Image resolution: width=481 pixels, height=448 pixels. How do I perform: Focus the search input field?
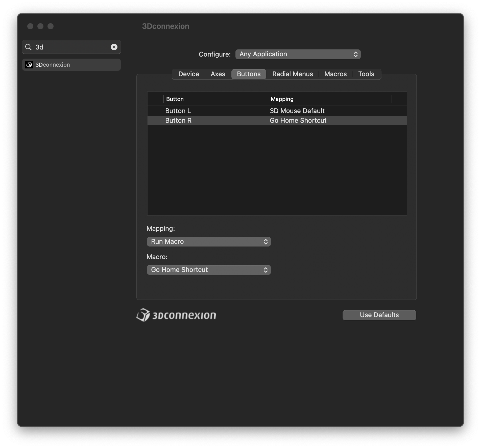click(x=71, y=47)
